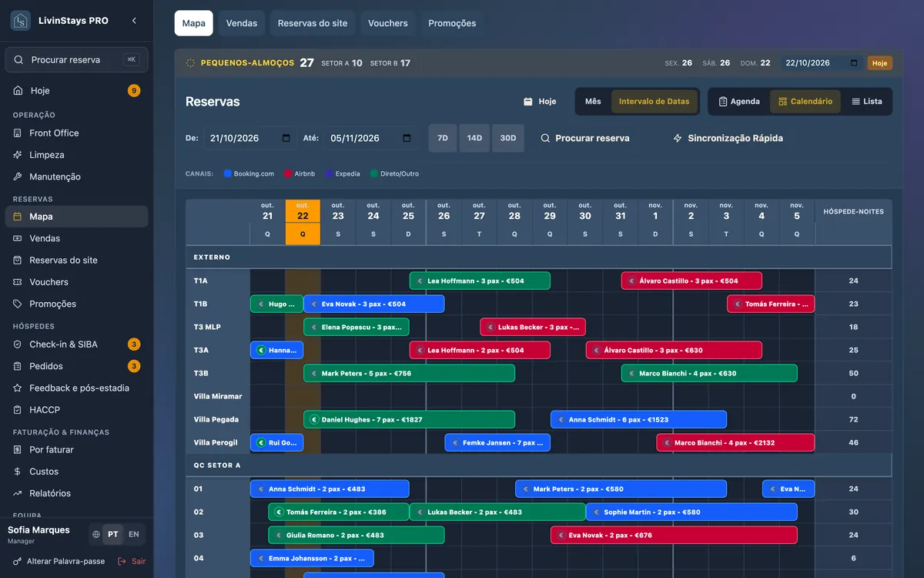924x578 pixels.
Task: Switch to the Vendas tab
Action: click(242, 24)
